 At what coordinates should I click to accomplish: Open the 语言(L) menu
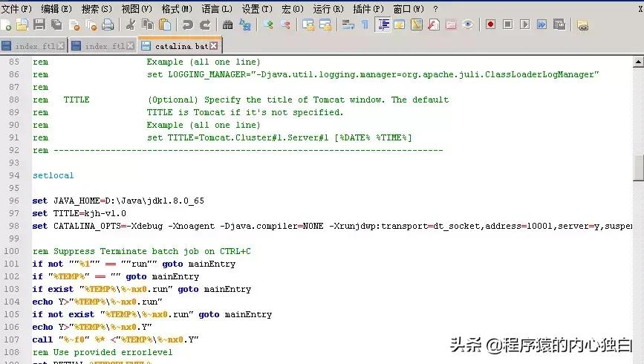click(x=216, y=8)
